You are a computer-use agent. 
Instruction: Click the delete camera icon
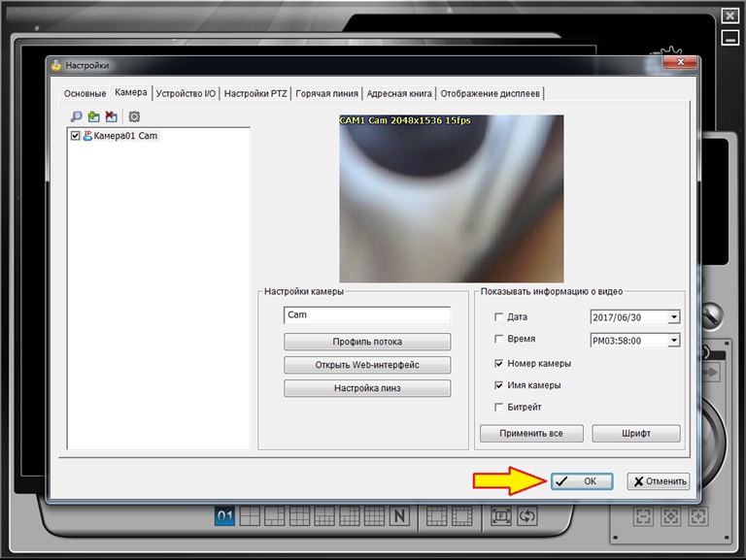[x=111, y=116]
